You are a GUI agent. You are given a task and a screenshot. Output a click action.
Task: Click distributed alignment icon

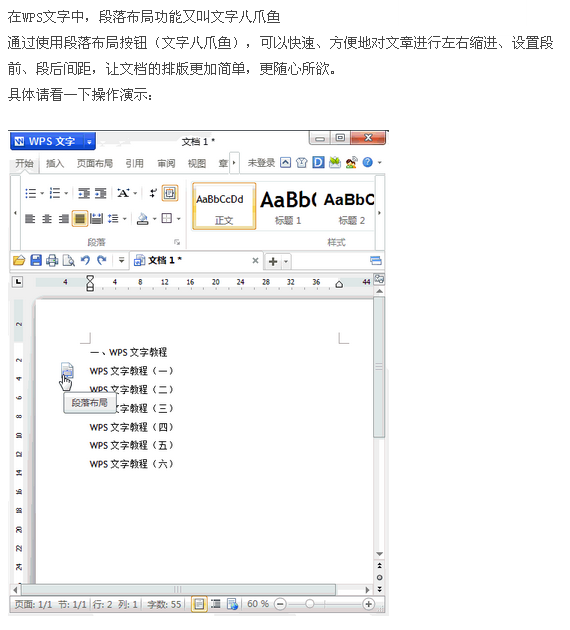[x=96, y=219]
